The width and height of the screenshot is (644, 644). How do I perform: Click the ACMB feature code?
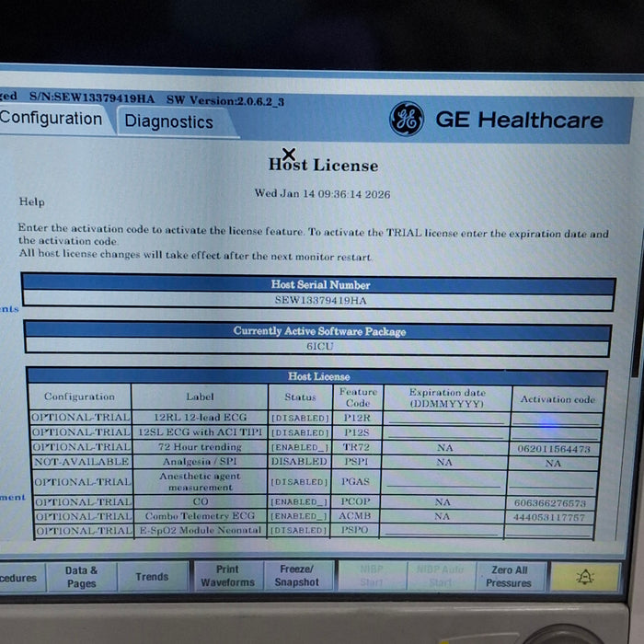click(x=354, y=516)
